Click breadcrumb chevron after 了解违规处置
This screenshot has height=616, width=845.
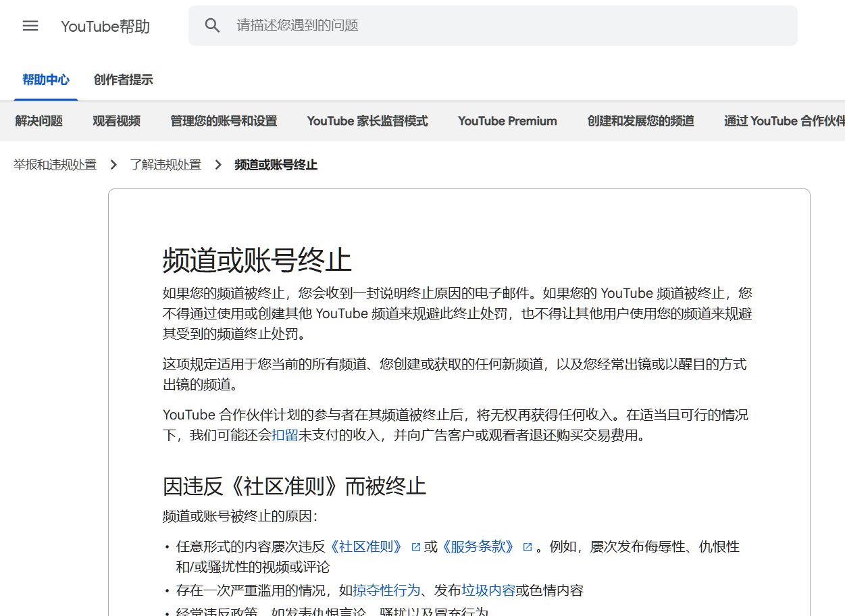[218, 165]
